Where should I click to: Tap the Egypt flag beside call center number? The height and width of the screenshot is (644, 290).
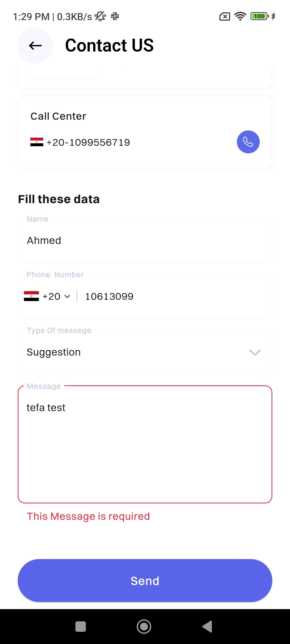[37, 142]
